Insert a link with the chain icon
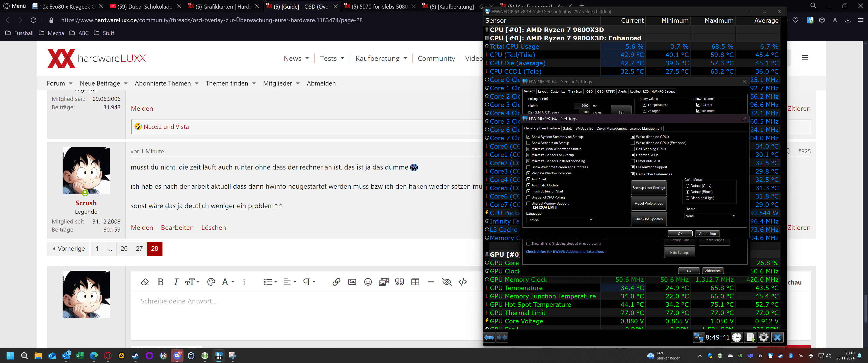This screenshot has height=363, width=868. [336, 282]
